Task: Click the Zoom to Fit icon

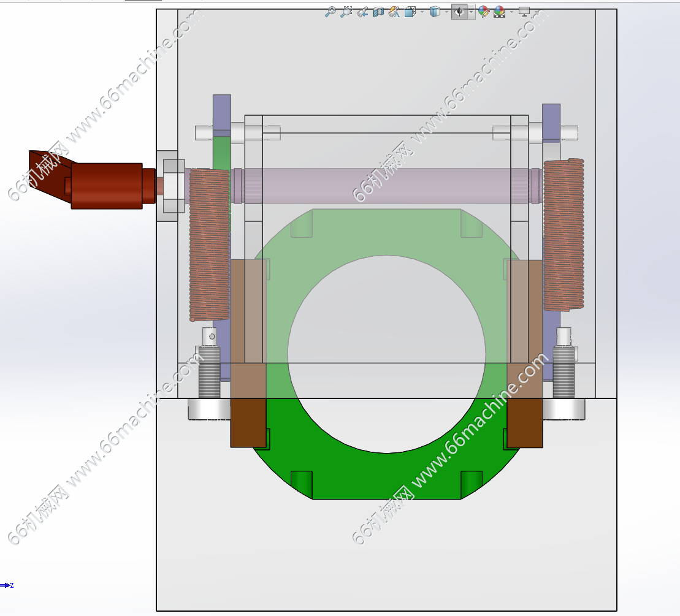Action: 330,12
